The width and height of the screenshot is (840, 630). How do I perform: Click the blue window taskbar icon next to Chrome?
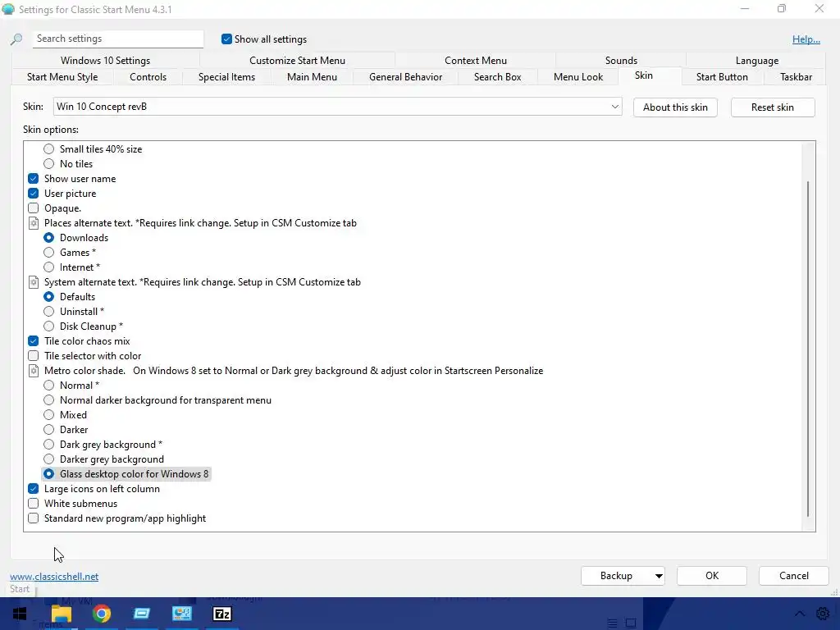coord(141,614)
